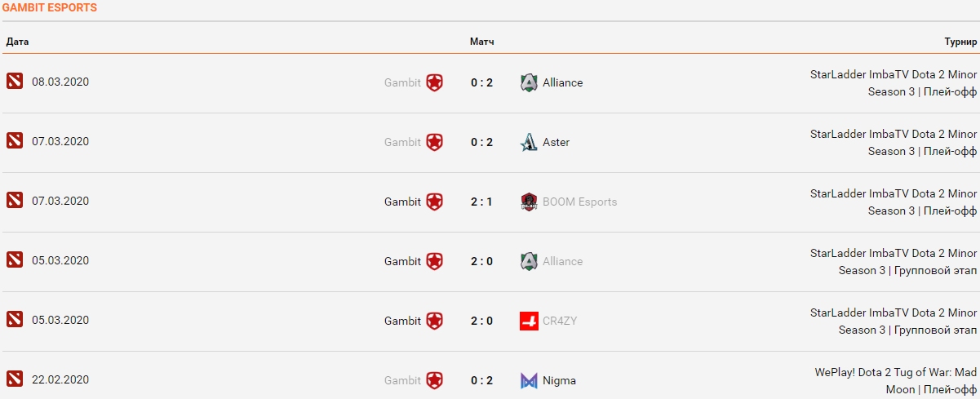Open the BOOM Esports team link
Viewport: 980px width, 399px height.
[579, 202]
